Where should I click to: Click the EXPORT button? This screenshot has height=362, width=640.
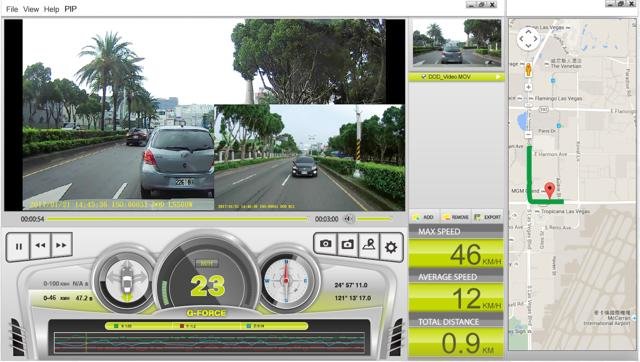[x=488, y=217]
